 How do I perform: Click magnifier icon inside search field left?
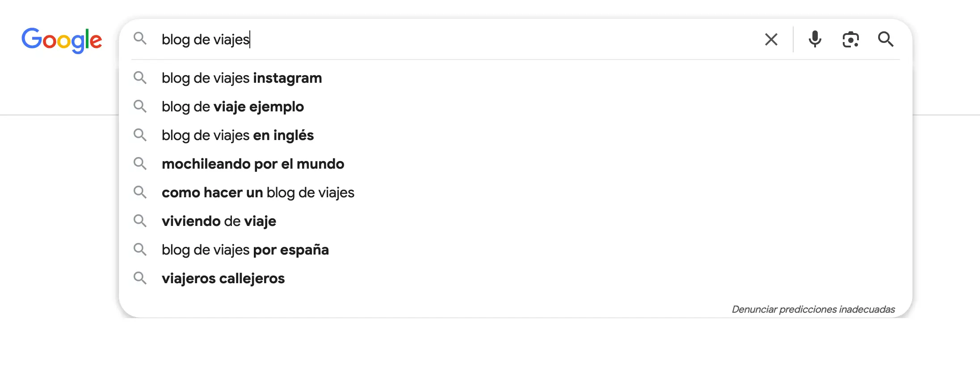140,38
